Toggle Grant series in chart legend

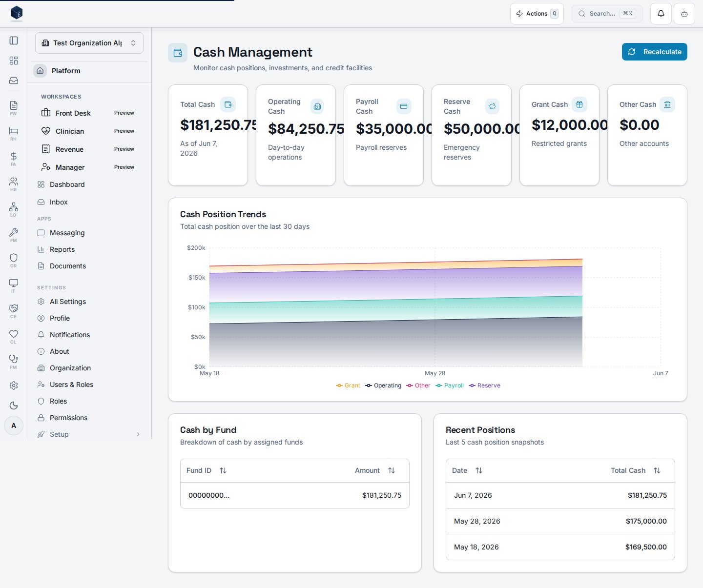pyautogui.click(x=348, y=385)
